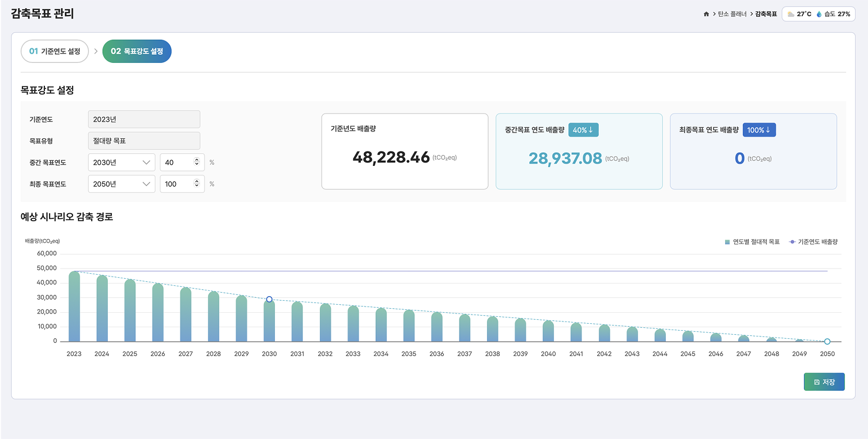The height and width of the screenshot is (439, 868).
Task: Click stepper arrows on the 40 percent field
Action: [197, 162]
